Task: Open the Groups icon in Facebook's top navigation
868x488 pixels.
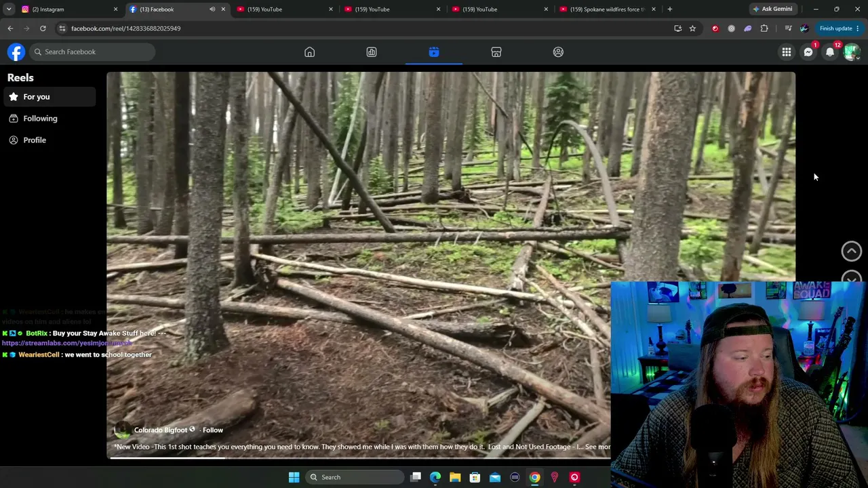Action: pyautogui.click(x=558, y=52)
